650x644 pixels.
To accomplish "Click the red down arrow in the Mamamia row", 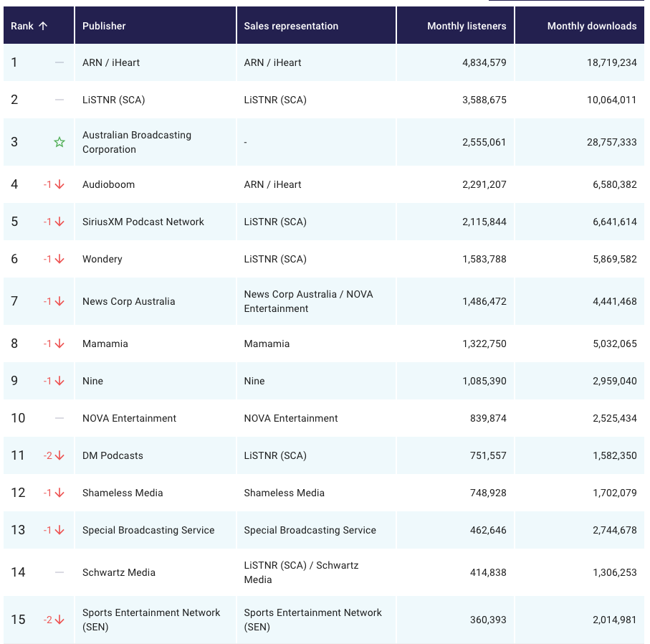I will 59,344.
